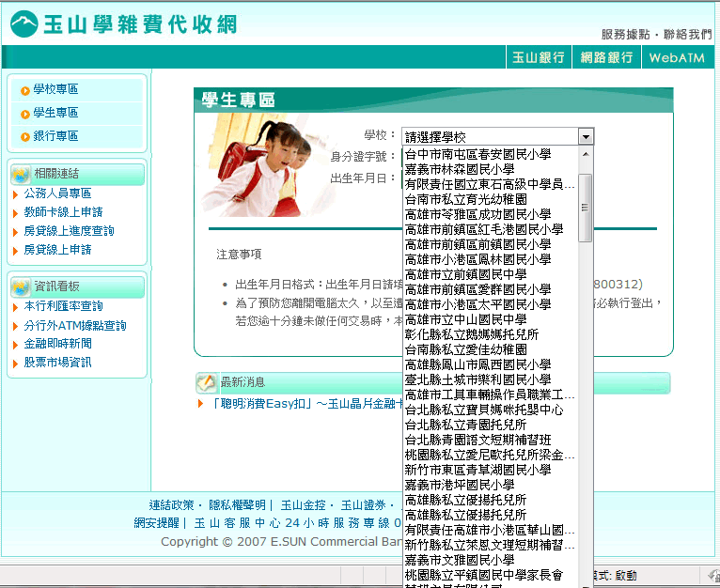
Task: Click the 相關連結 header icon
Action: [x=20, y=174]
